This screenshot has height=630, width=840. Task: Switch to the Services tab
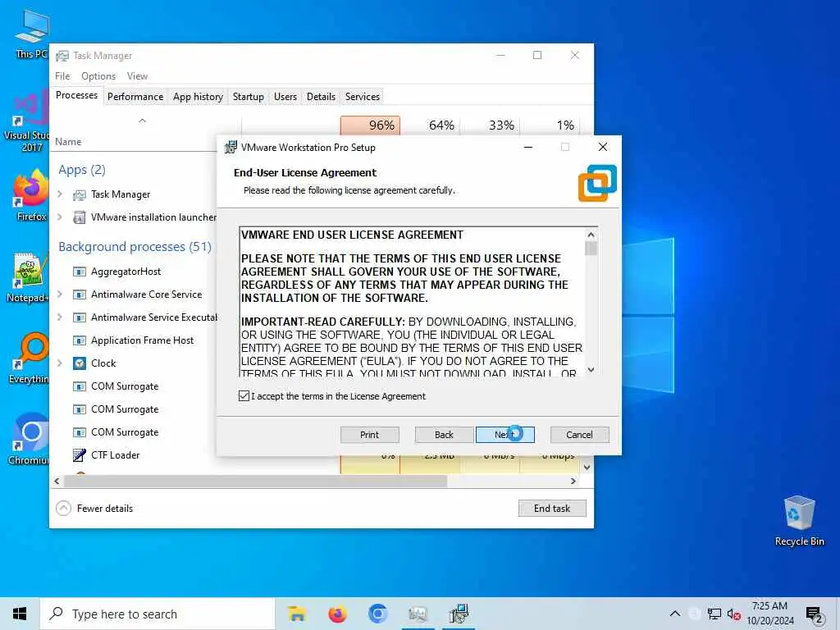[362, 97]
